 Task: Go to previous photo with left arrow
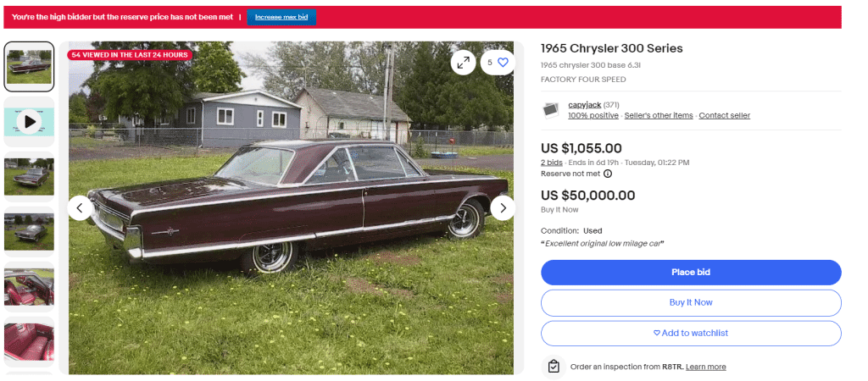click(x=80, y=208)
